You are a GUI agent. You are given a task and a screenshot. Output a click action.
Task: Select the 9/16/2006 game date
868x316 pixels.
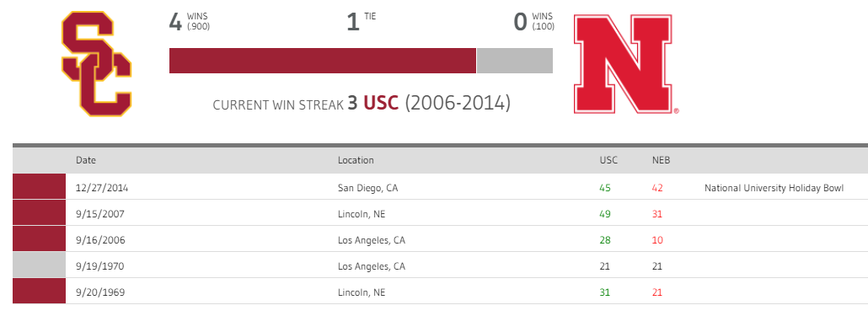click(100, 240)
